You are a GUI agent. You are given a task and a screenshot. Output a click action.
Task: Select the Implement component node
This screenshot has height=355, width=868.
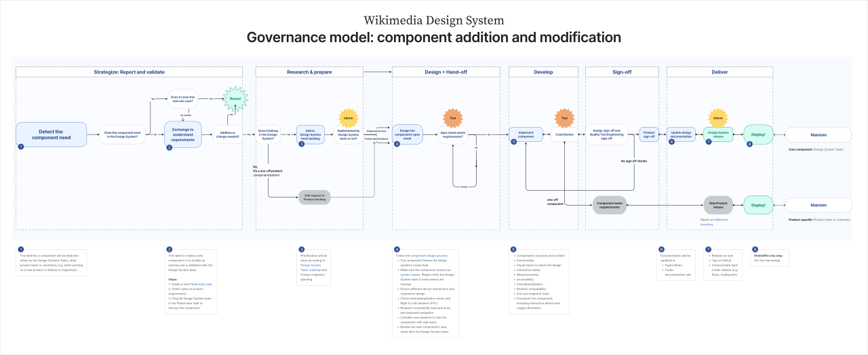526,134
